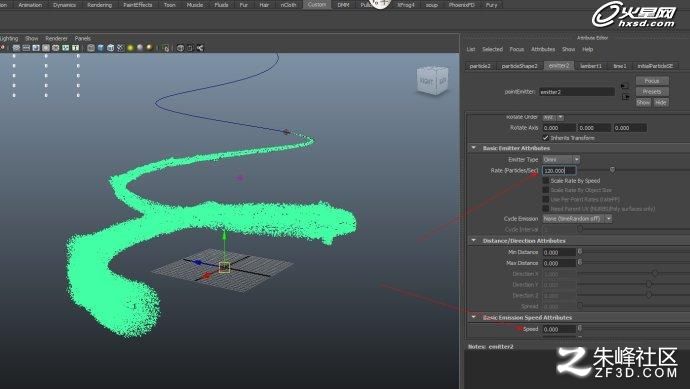Click the yellow center move manipulator handle

224,267
